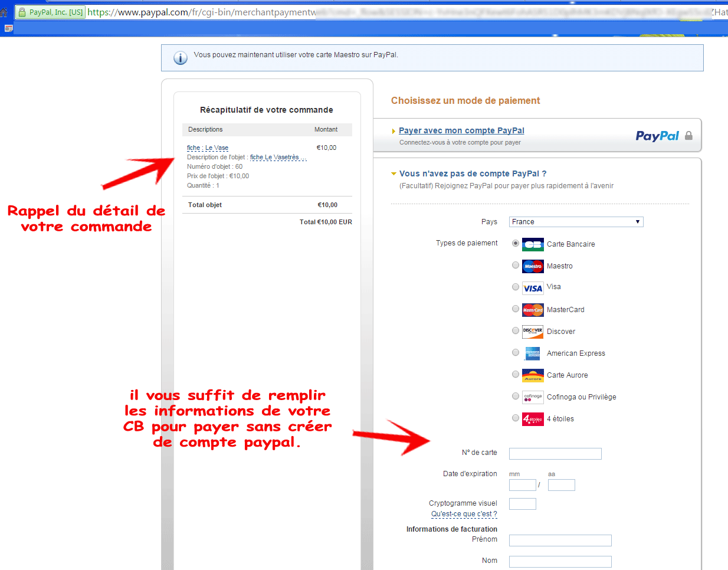This screenshot has width=728, height=570.
Task: Click the Carte Aurore logo icon
Action: [x=533, y=375]
